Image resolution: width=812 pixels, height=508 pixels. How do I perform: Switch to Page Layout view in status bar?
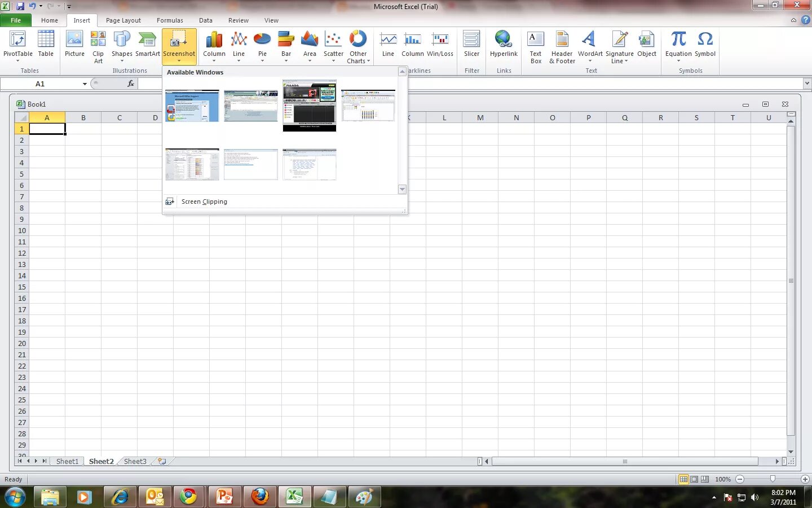click(695, 479)
